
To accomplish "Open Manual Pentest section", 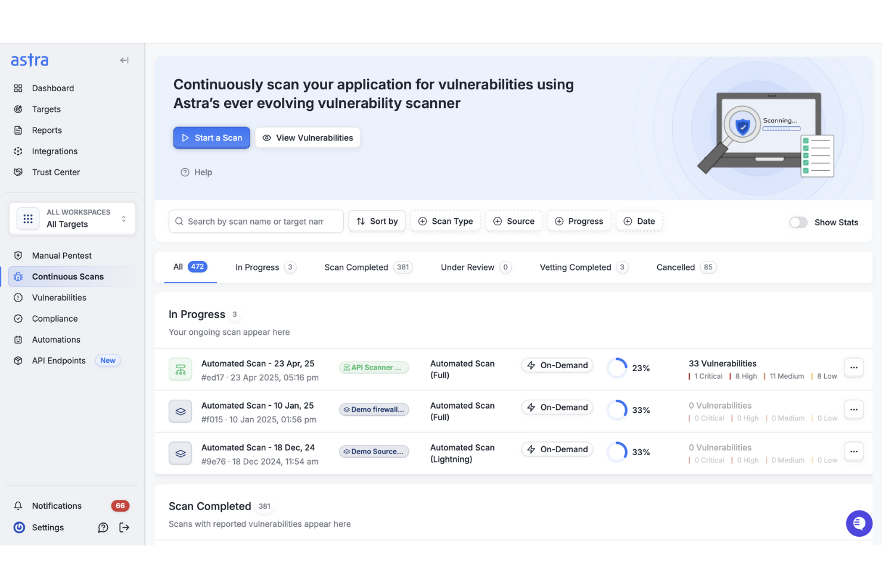I will pos(62,256).
